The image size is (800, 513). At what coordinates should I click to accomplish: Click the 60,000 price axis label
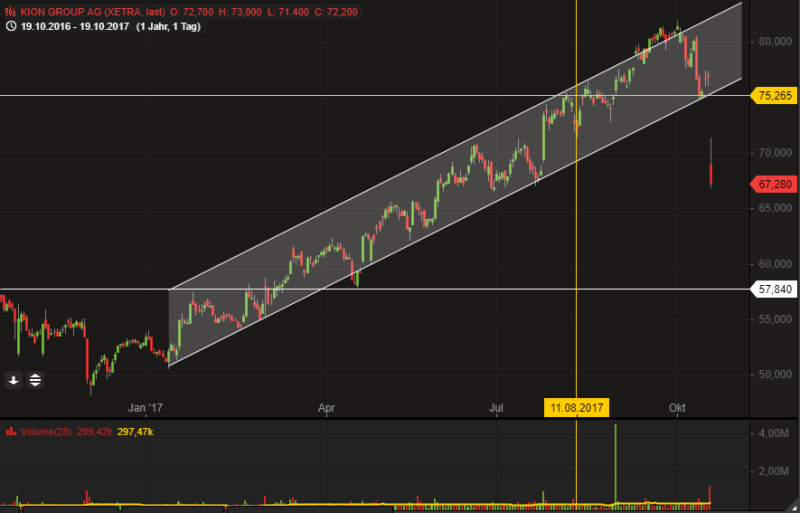click(x=775, y=264)
